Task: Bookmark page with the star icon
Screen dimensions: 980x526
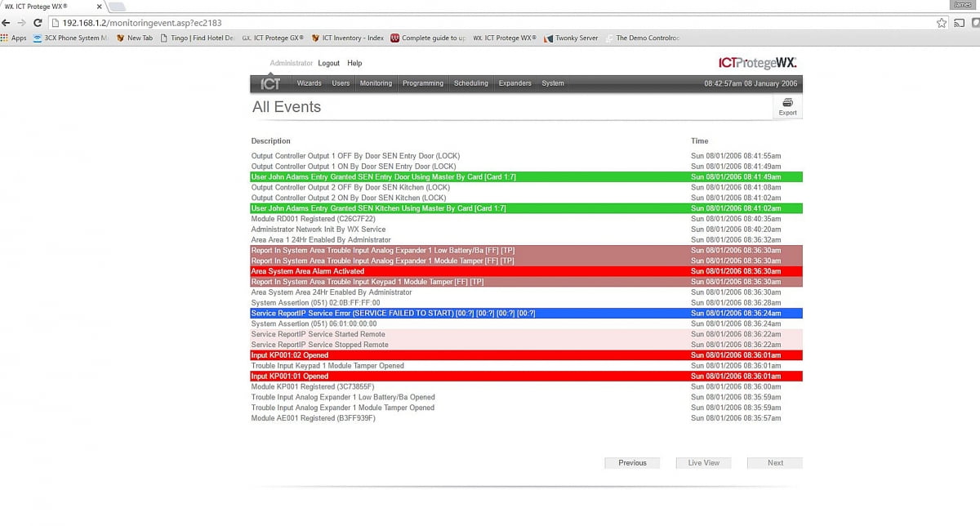Action: 942,23
